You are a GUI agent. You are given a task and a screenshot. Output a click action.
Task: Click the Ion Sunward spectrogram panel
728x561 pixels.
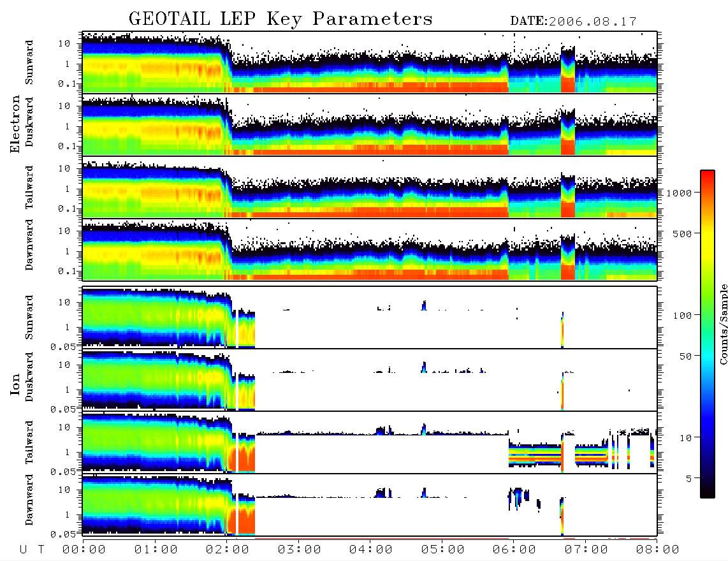tap(370, 317)
